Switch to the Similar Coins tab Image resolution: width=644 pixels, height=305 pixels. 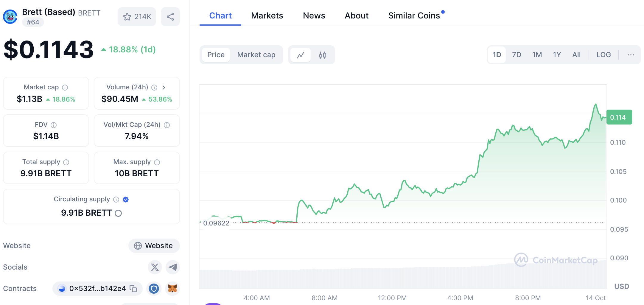pos(414,15)
